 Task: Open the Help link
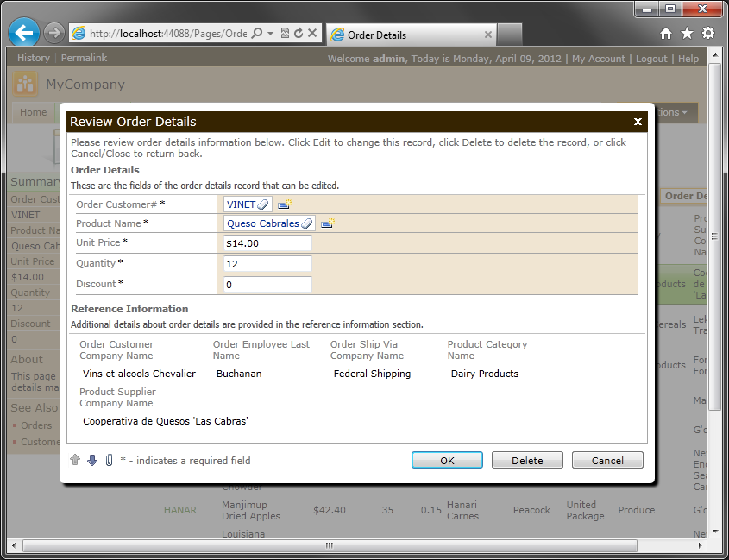pos(688,59)
